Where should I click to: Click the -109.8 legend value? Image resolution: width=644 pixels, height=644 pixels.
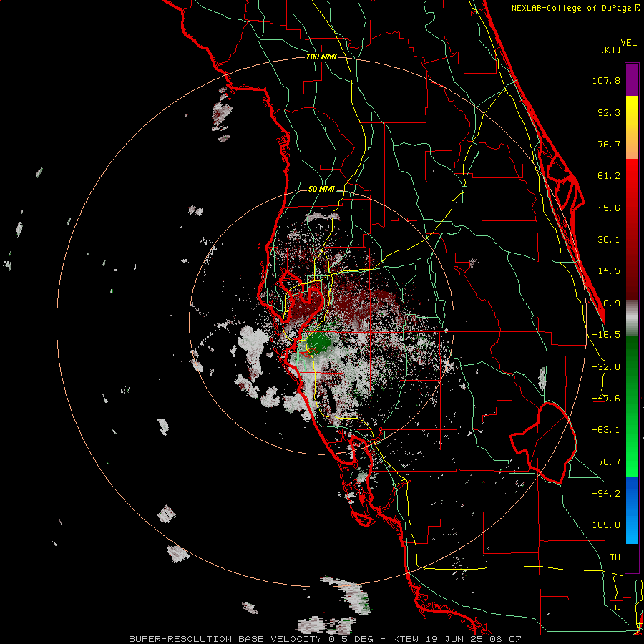(x=603, y=525)
